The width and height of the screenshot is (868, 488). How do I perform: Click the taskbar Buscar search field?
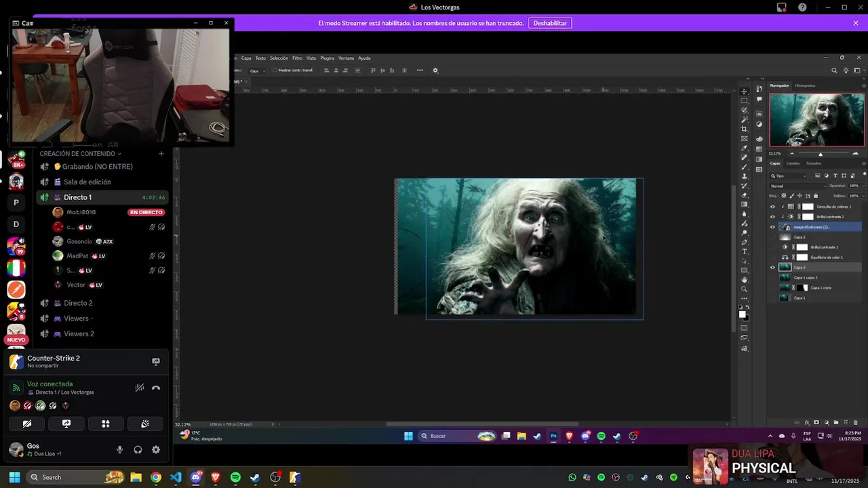tap(457, 436)
